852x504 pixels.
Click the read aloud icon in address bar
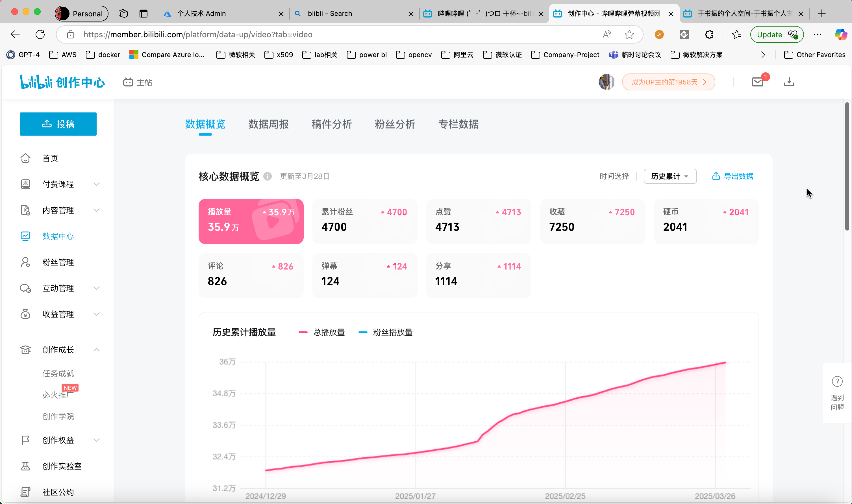[x=607, y=34]
